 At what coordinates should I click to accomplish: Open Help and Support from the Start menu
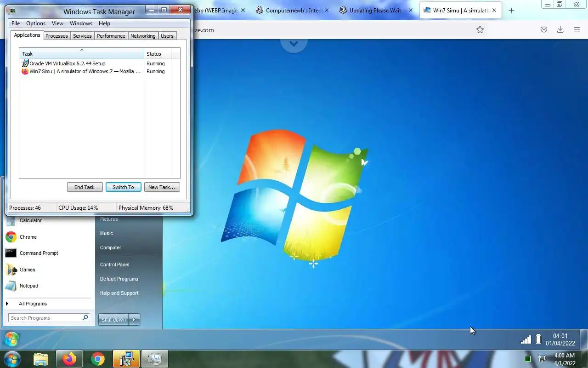tap(119, 293)
